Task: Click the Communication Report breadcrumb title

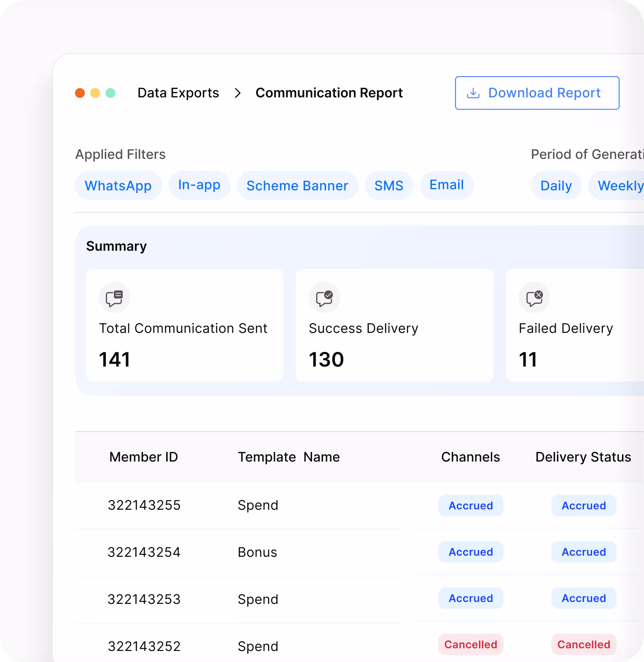Action: 329,93
